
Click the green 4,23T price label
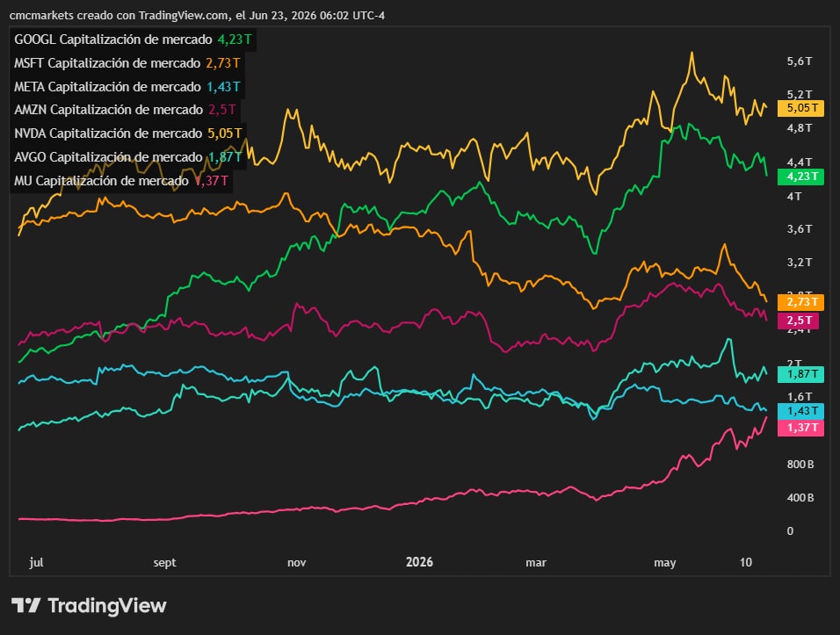[x=800, y=177]
